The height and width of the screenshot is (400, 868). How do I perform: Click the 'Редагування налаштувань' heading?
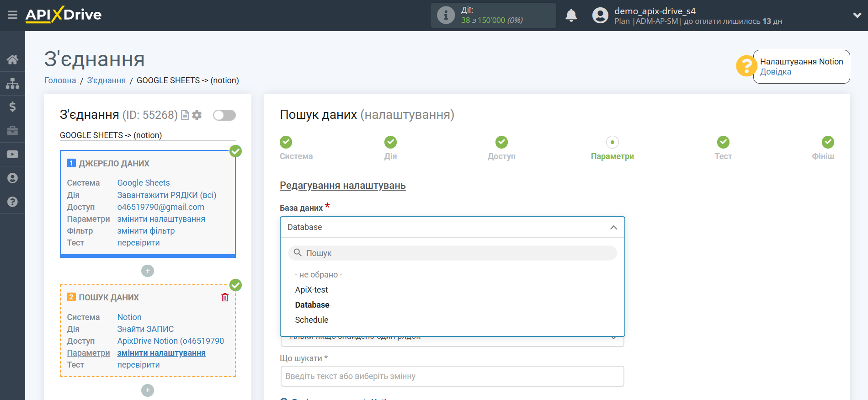tap(343, 186)
